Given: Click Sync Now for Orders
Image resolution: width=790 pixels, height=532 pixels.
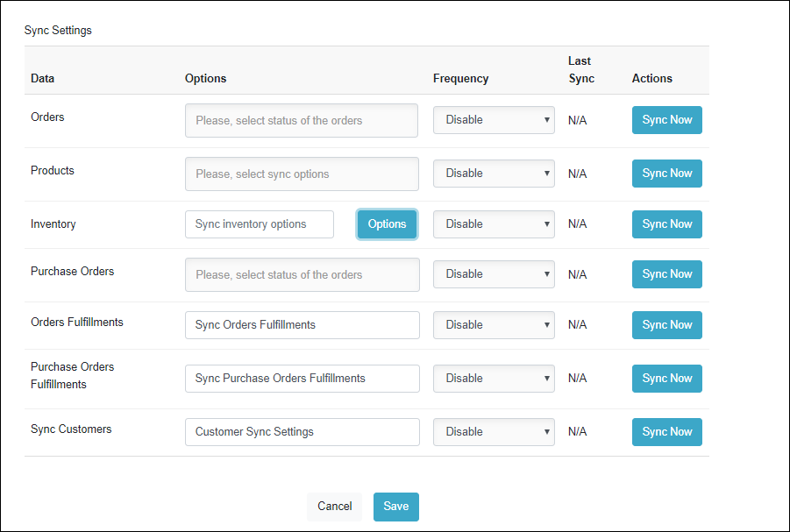Looking at the screenshot, I should click(x=666, y=120).
